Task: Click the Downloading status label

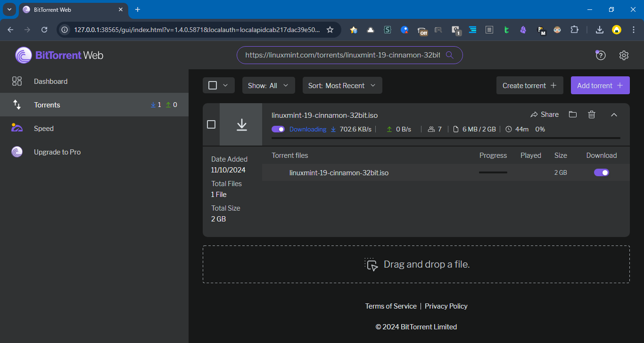Action: 308,129
